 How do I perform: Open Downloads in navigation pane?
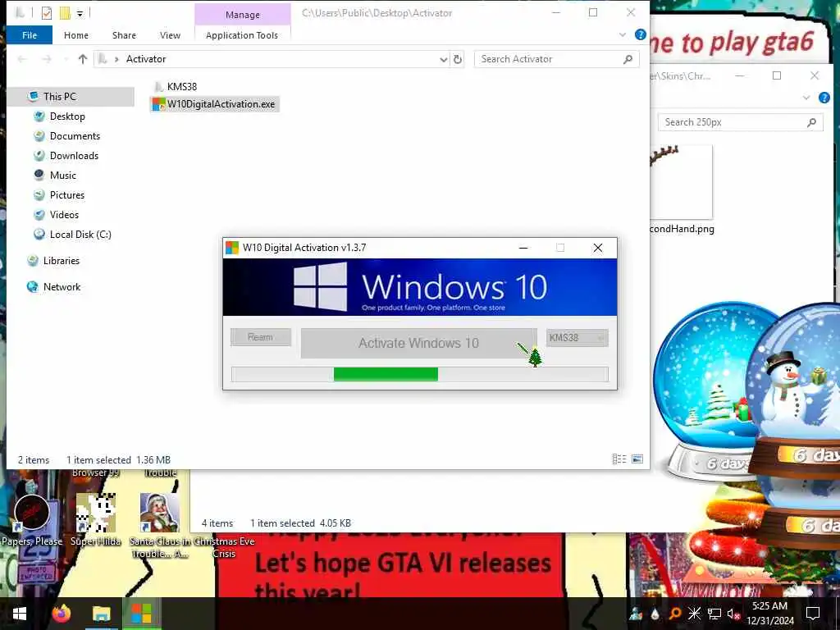(74, 156)
